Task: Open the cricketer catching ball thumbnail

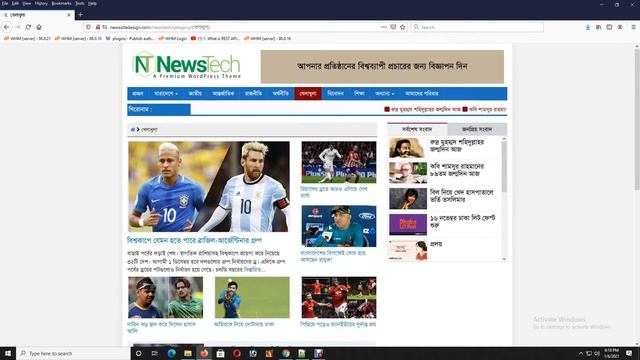Action: (252, 298)
